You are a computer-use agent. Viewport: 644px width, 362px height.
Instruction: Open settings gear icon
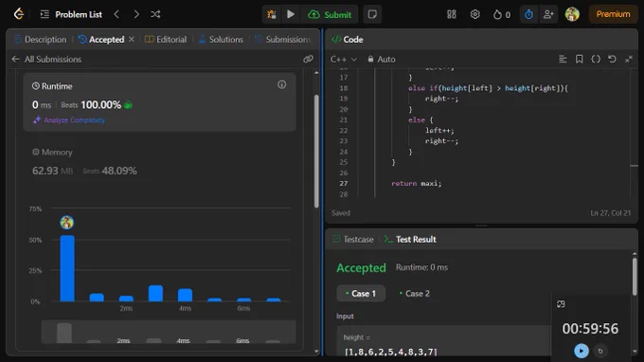[x=474, y=14]
